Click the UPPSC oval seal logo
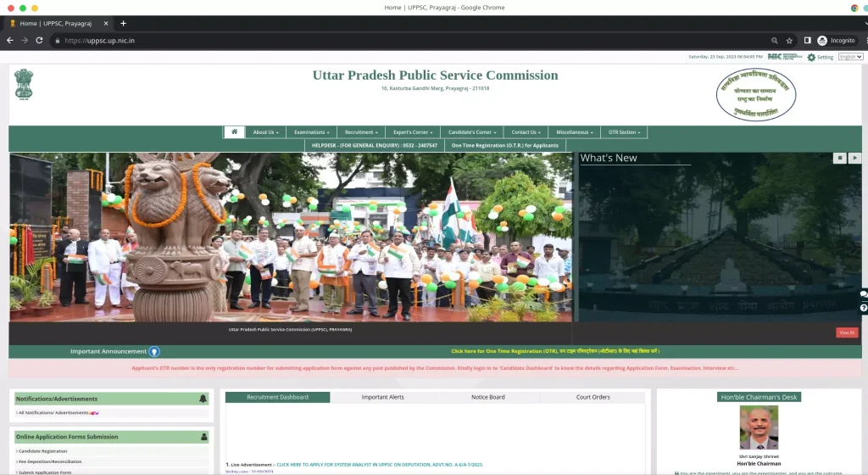868x475 pixels. click(755, 95)
